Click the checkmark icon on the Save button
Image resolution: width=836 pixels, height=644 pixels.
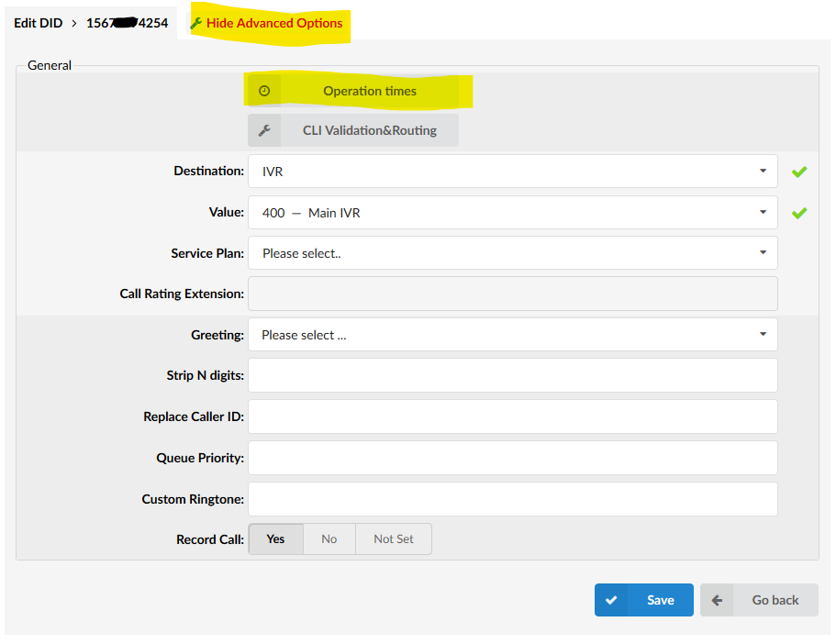click(x=611, y=600)
